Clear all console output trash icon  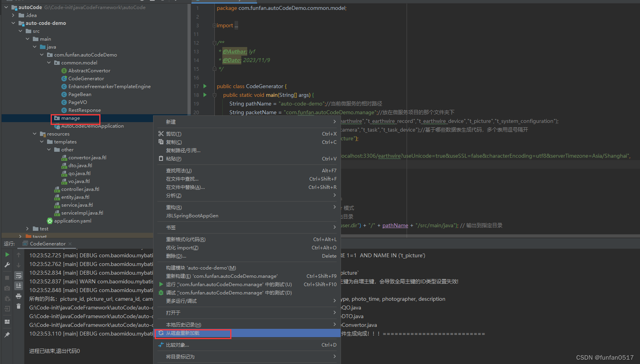tap(19, 306)
